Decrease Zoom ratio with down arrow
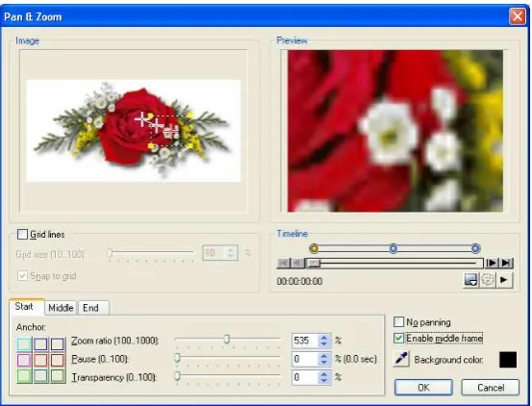The width and height of the screenshot is (532, 406). 324,343
